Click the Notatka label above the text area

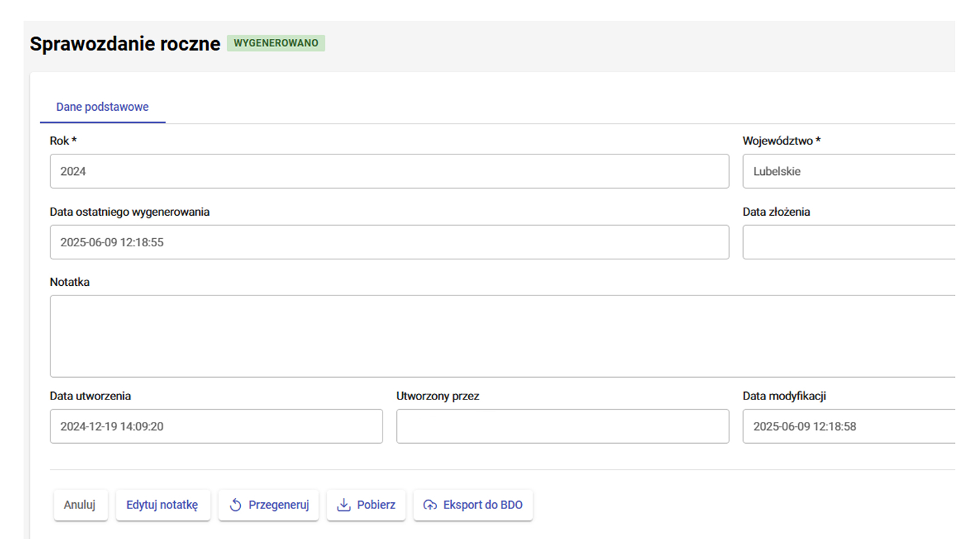click(69, 282)
